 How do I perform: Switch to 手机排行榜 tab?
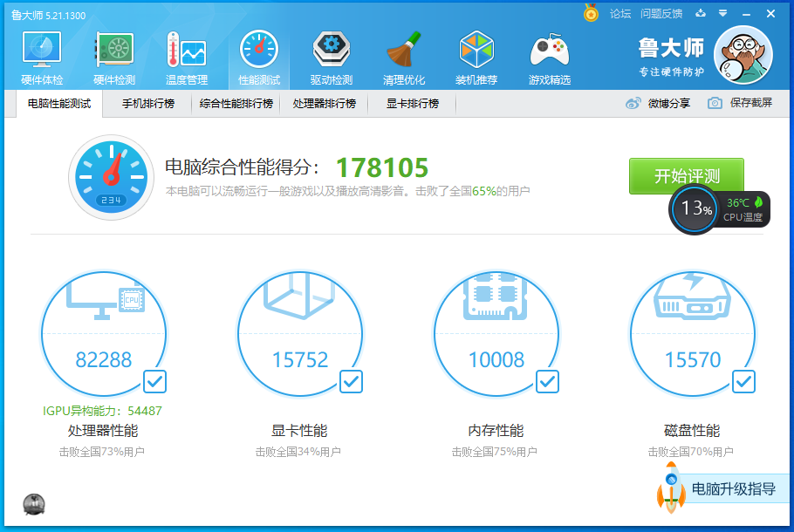pyautogui.click(x=147, y=104)
